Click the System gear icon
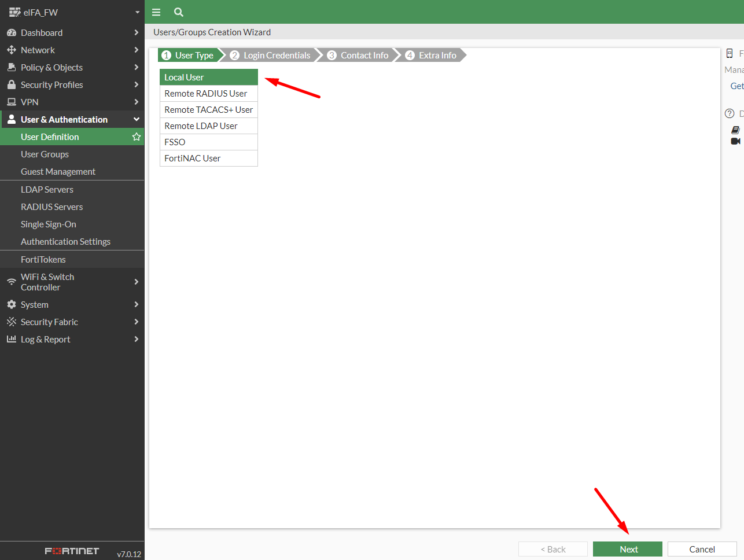 click(x=11, y=305)
